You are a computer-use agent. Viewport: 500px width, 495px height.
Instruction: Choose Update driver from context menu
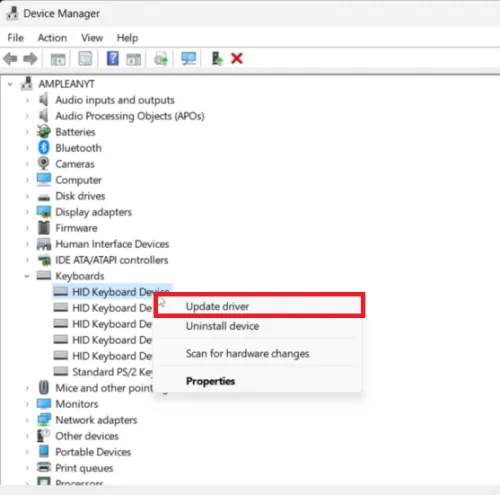tap(259, 305)
